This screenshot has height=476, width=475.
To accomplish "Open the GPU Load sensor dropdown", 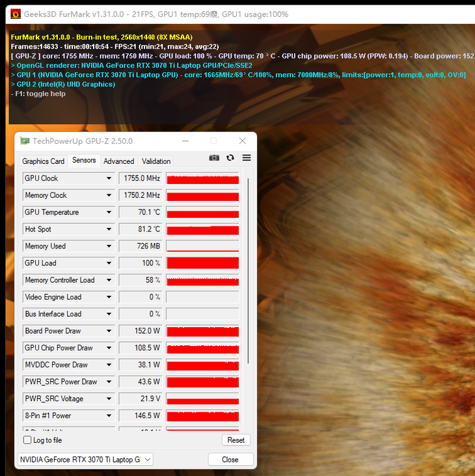I will pyautogui.click(x=109, y=263).
